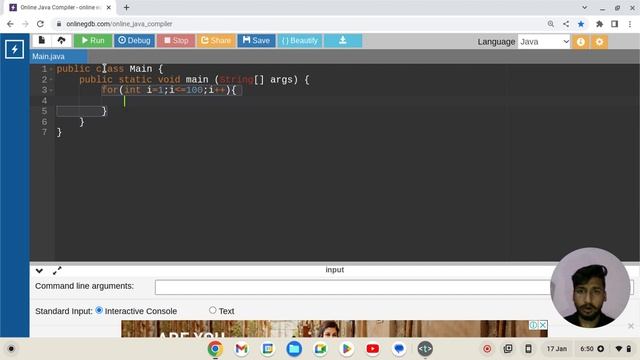This screenshot has height=360, width=640.
Task: Open Files app from the shelf
Action: point(294,349)
